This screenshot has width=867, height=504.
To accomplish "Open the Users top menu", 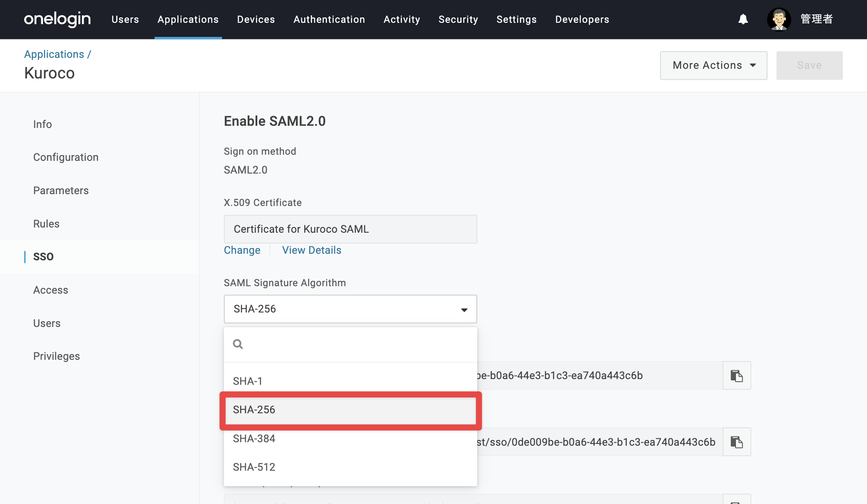I will (x=125, y=19).
